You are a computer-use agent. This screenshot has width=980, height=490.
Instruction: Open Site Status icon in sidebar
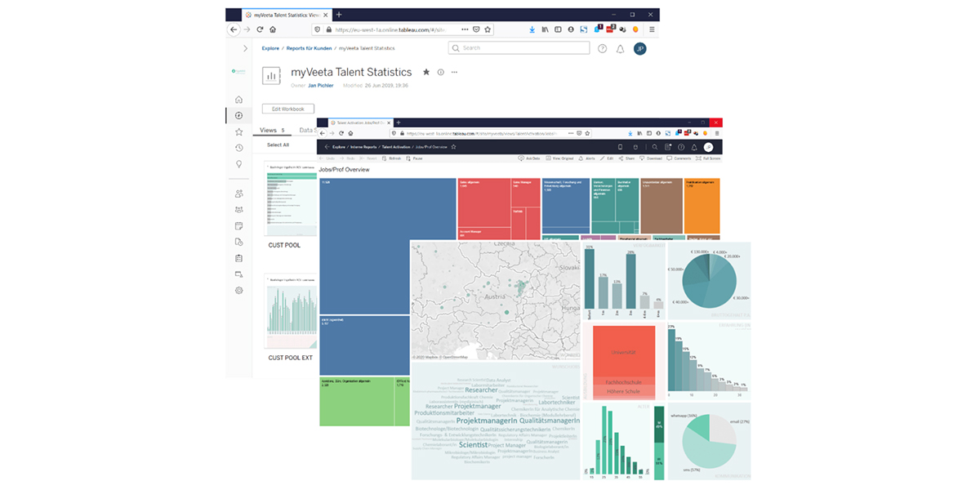click(238, 274)
